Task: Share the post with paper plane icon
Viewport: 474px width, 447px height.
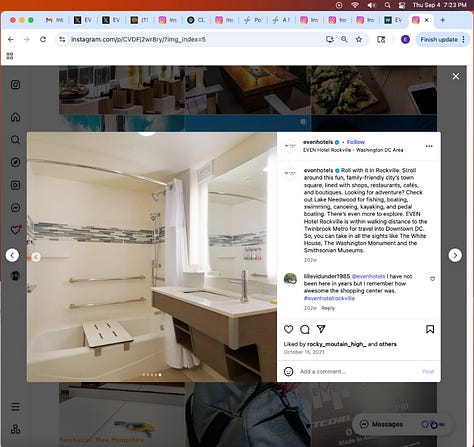Action: tap(321, 329)
